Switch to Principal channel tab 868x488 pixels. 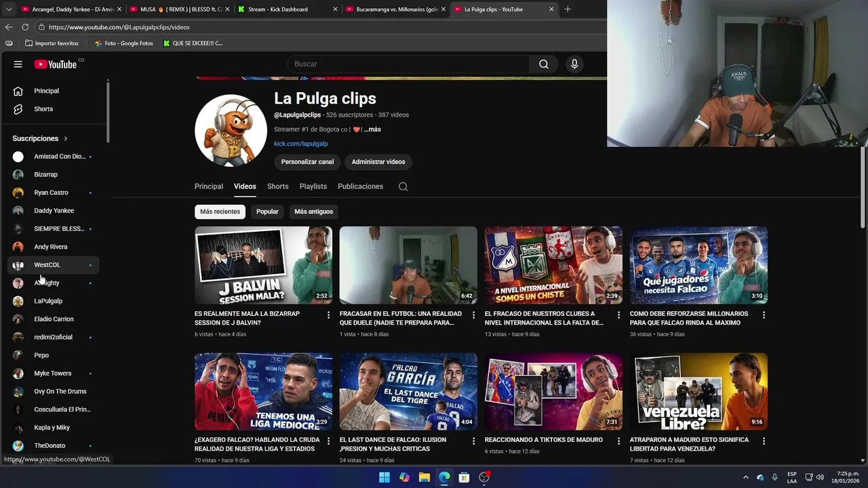click(209, 186)
